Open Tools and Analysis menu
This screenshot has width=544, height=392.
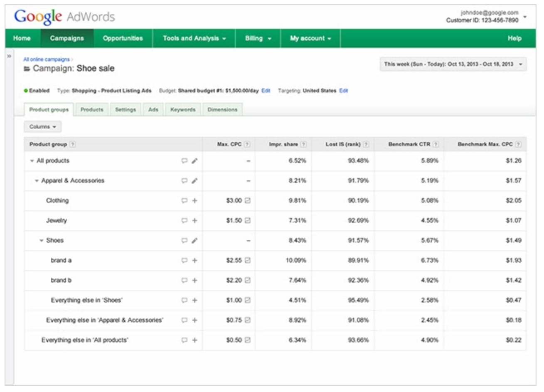194,38
